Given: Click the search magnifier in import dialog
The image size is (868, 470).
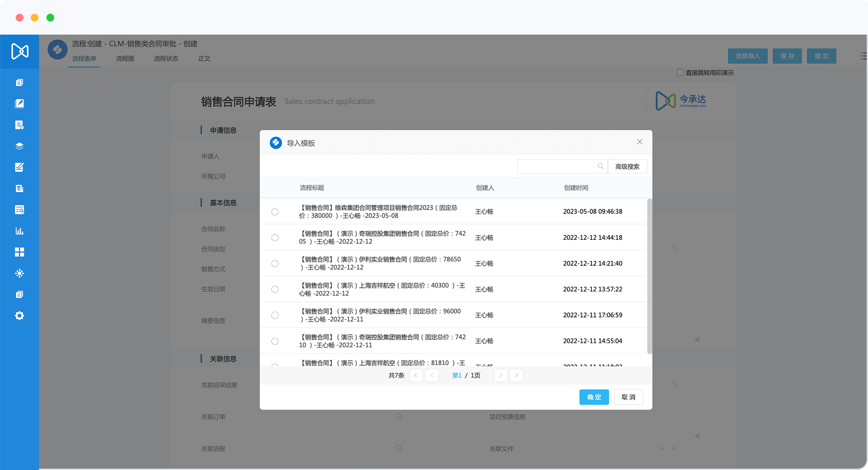Looking at the screenshot, I should point(600,166).
